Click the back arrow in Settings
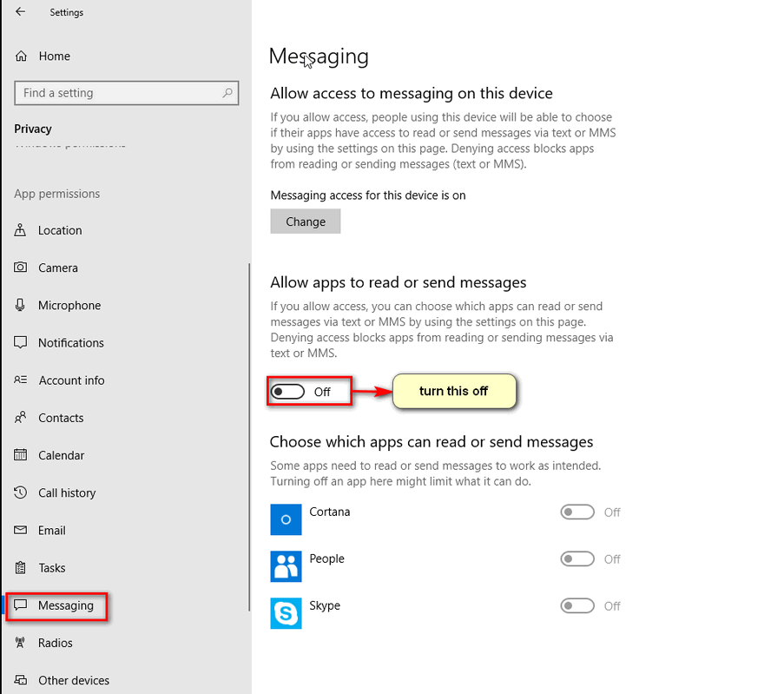The image size is (784, 694). point(21,12)
